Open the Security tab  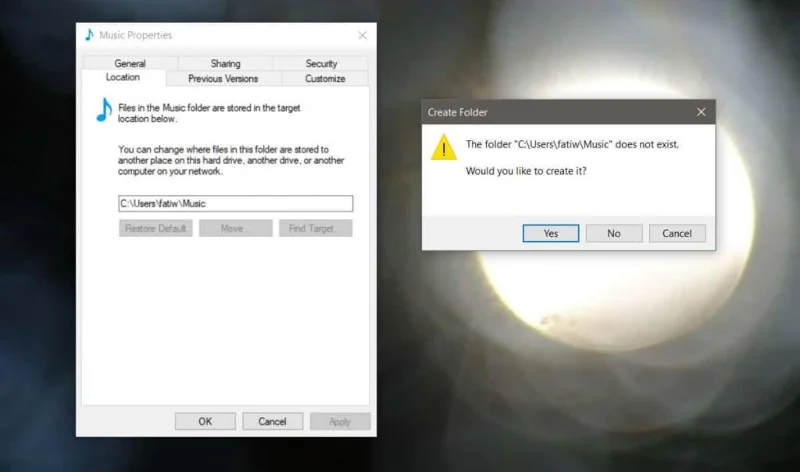(321, 63)
